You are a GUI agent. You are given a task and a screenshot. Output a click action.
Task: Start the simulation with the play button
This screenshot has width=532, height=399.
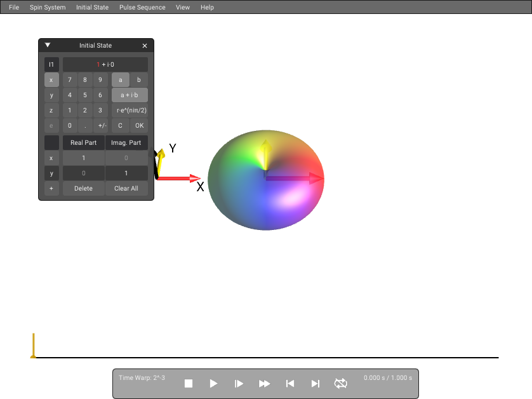coord(213,383)
